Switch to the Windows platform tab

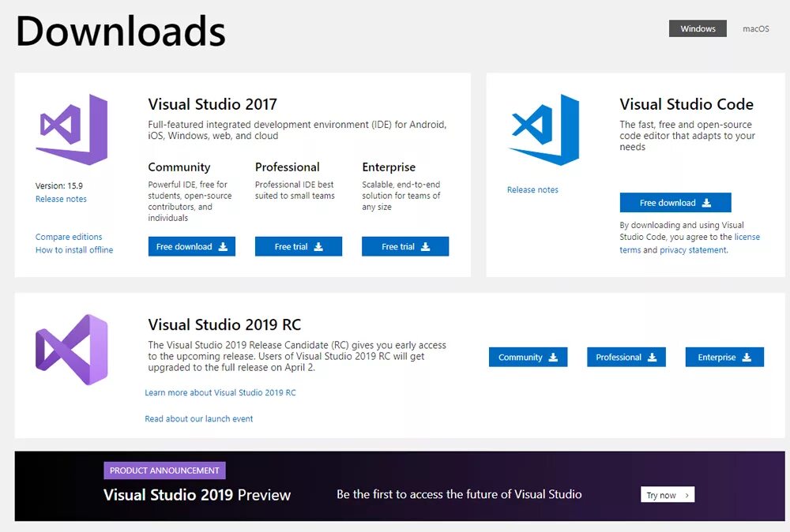698,28
